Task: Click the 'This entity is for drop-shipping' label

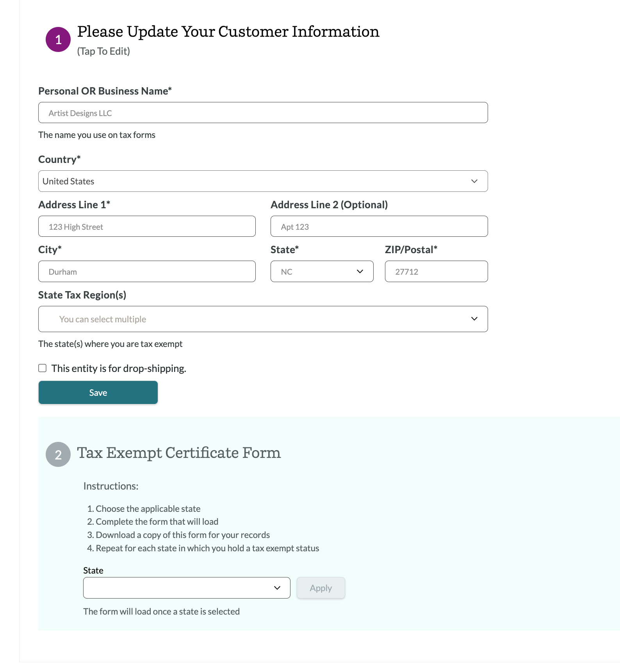Action: coord(119,368)
